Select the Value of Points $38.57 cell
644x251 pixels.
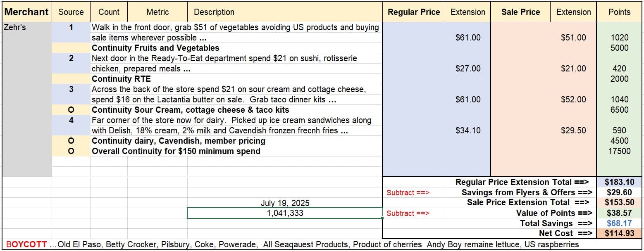click(x=619, y=213)
